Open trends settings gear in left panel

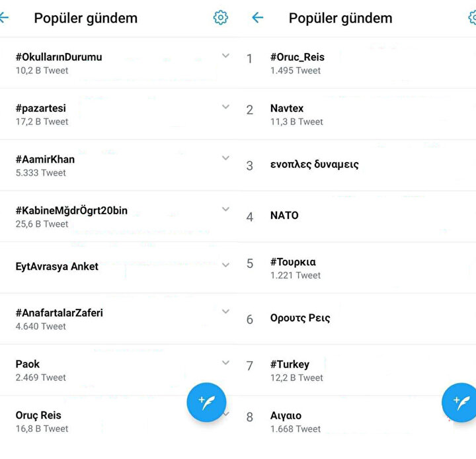point(221,18)
